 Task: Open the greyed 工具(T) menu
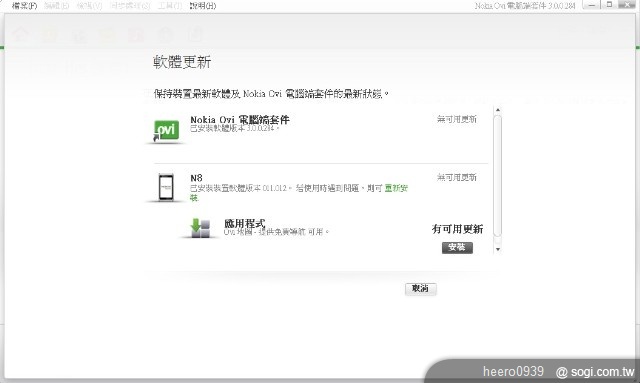pyautogui.click(x=170, y=6)
